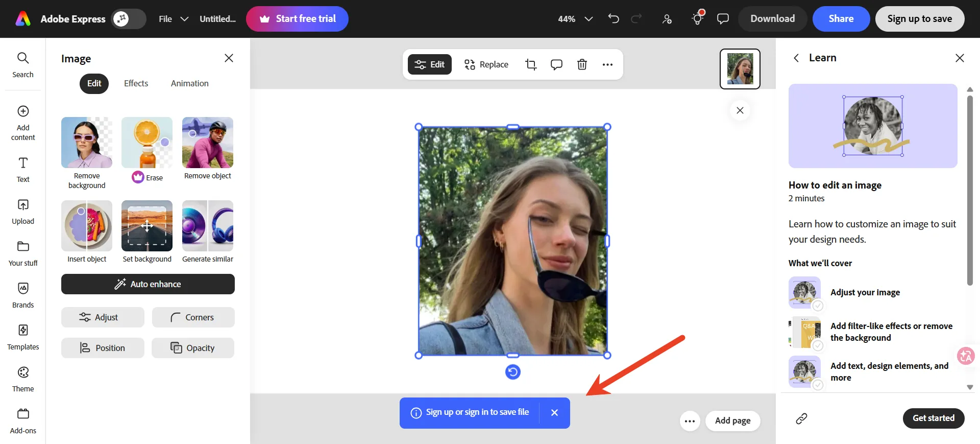Open page options three-dot button
The height and width of the screenshot is (444, 980).
click(690, 421)
